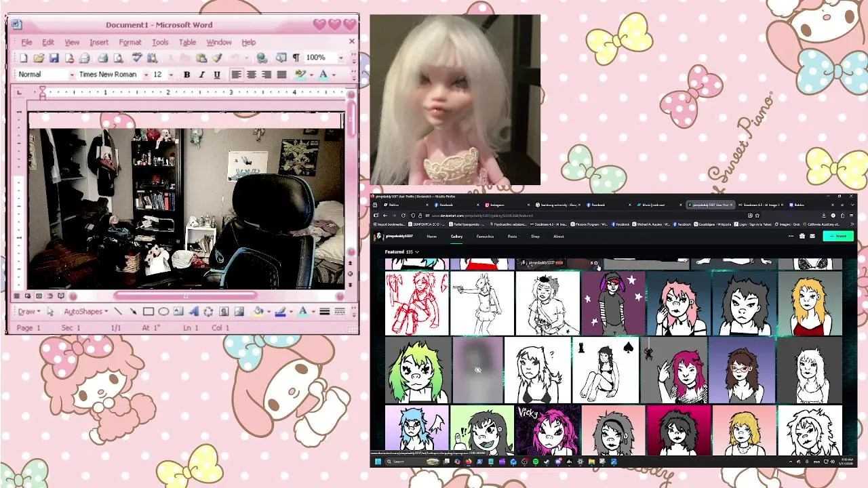This screenshot has width=868, height=488.
Task: Switch to Print Layout view button
Action: click(39, 296)
